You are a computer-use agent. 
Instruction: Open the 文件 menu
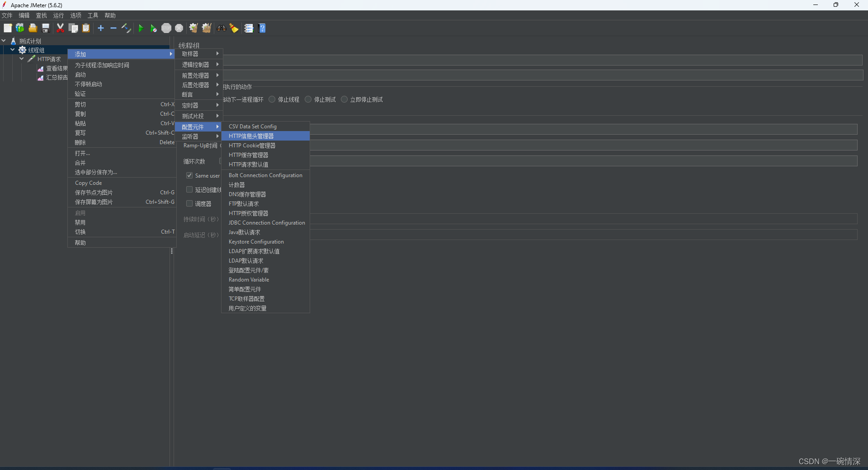[x=7, y=15]
